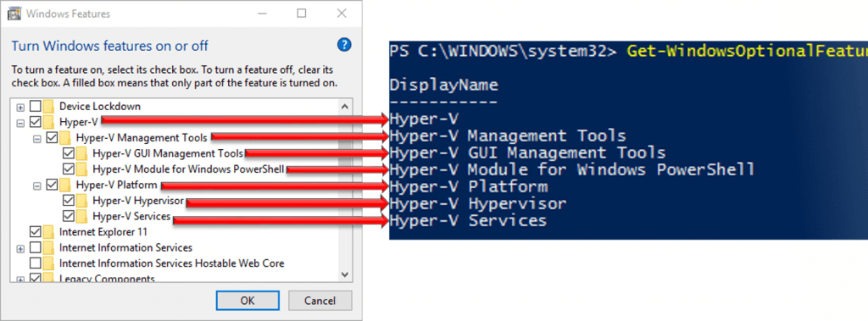Click the Cancel button
The height and width of the screenshot is (321, 868).
click(320, 301)
